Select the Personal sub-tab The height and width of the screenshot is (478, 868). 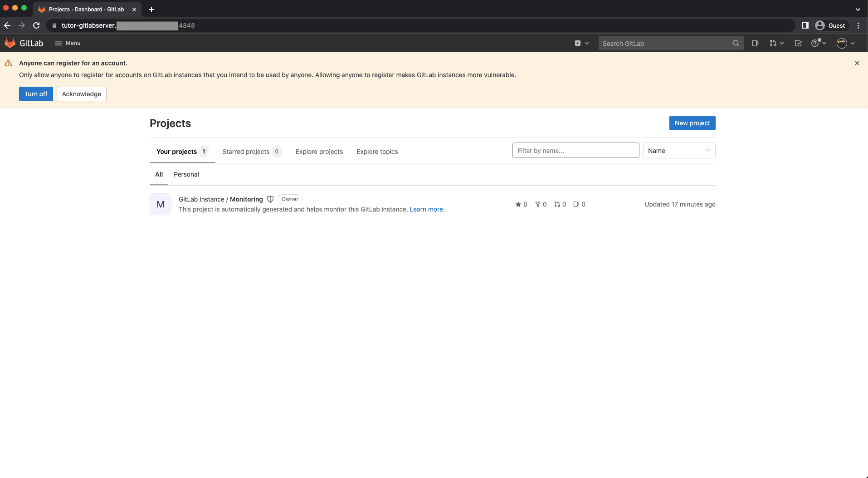186,174
